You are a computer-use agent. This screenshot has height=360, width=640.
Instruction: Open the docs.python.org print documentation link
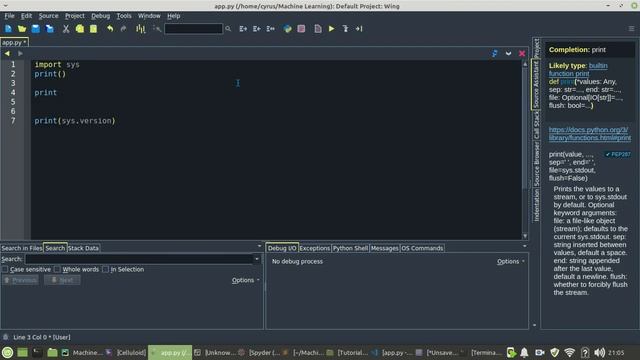pos(590,133)
